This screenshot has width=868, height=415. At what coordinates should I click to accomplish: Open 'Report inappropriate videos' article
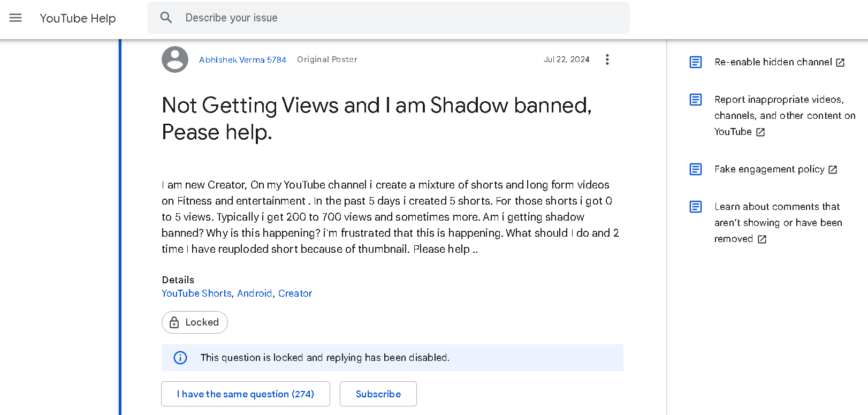785,116
